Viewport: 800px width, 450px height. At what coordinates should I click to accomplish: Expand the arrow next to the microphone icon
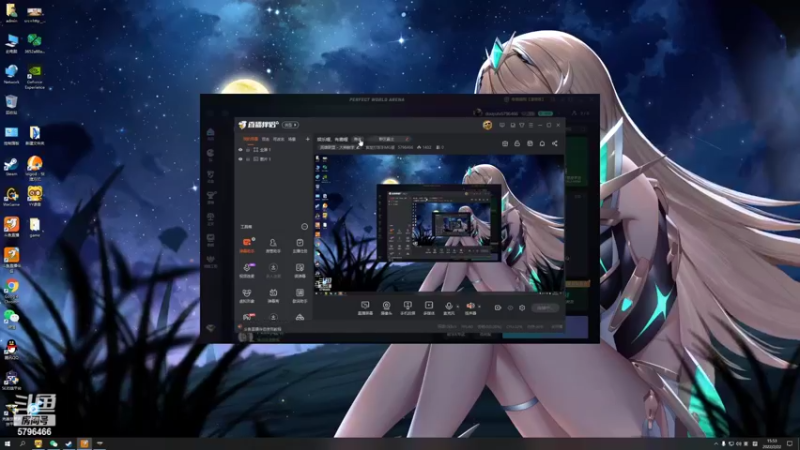click(x=457, y=307)
